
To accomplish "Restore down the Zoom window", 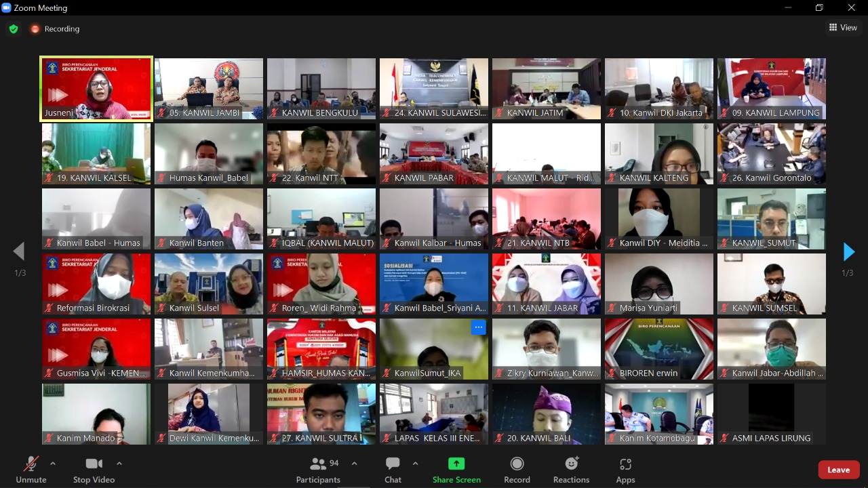I will 819,7.
